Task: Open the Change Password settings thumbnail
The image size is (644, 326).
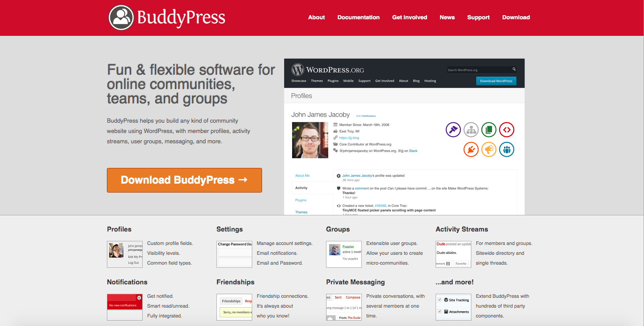Action: point(234,254)
